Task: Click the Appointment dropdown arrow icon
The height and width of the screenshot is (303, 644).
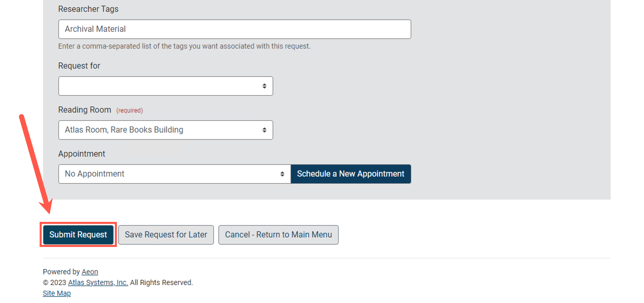Action: (282, 174)
